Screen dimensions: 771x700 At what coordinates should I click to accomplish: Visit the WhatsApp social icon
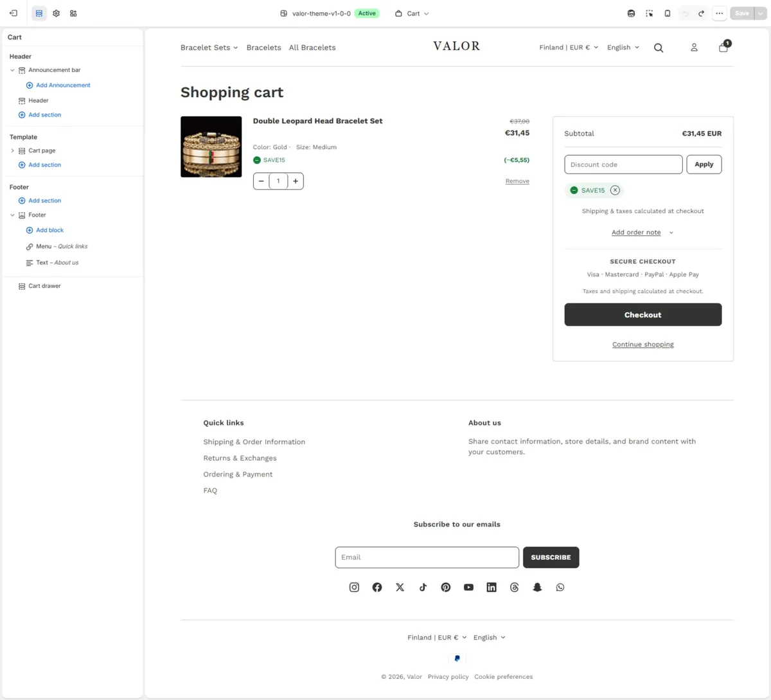[560, 588]
